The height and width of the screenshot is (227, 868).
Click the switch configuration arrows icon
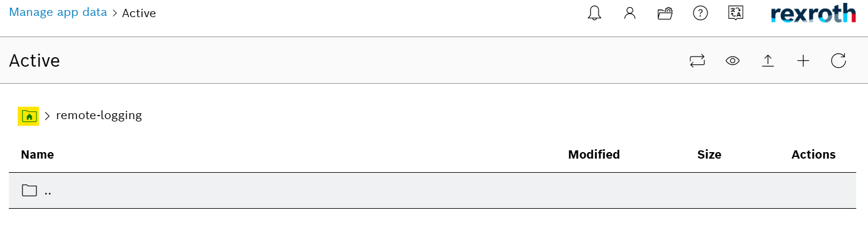[x=697, y=61]
